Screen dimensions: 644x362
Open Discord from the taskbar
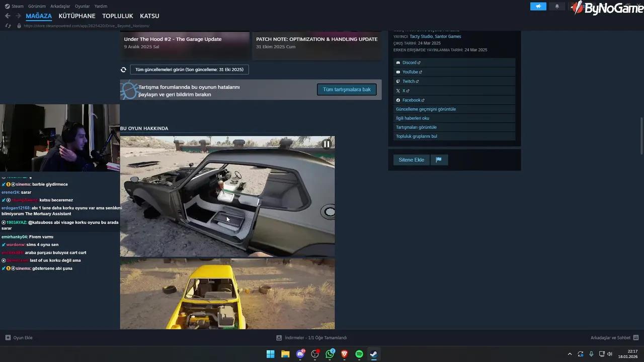300,354
